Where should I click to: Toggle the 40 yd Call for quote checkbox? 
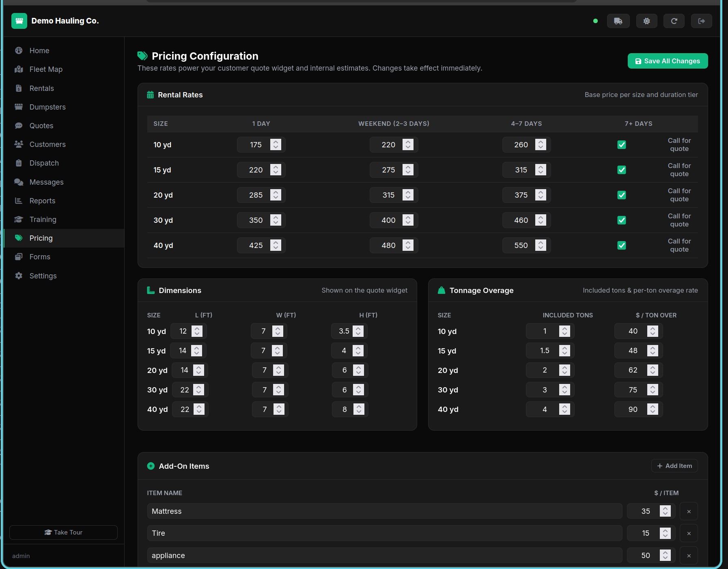(x=621, y=245)
